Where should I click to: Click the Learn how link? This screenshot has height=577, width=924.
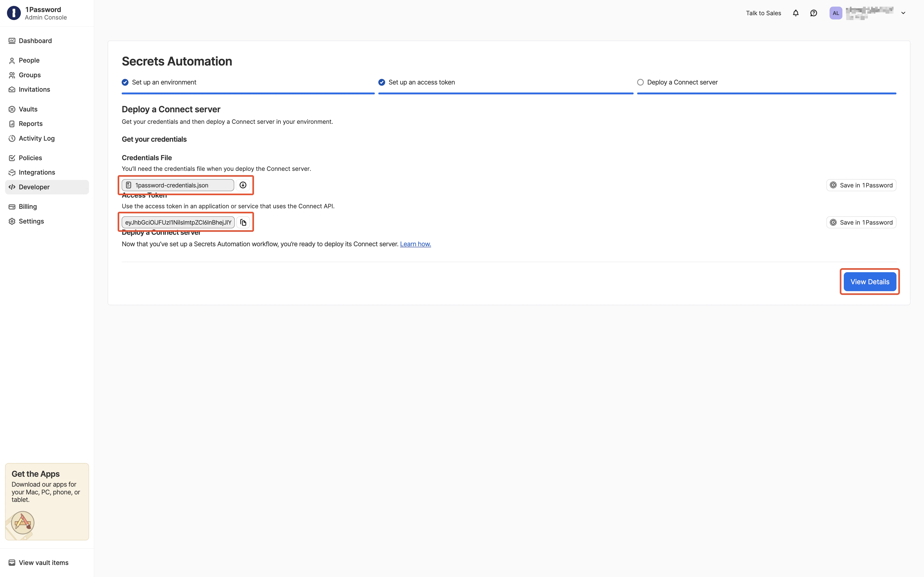tap(415, 244)
